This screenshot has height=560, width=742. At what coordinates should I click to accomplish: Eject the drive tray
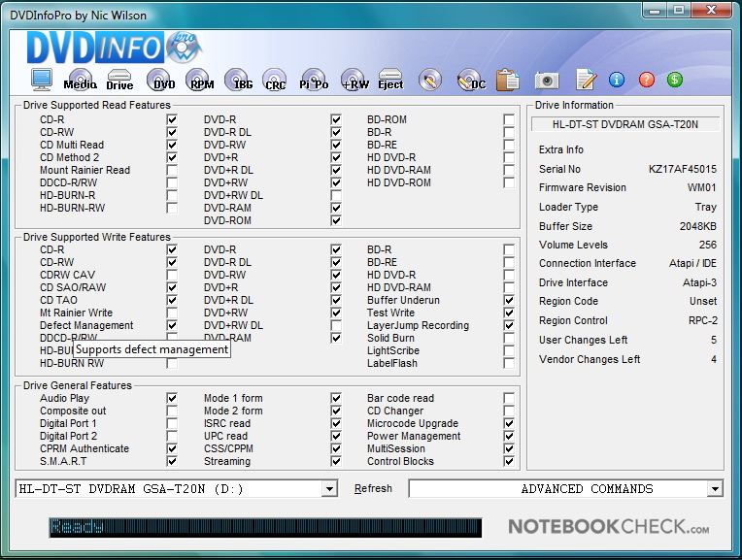[390, 80]
